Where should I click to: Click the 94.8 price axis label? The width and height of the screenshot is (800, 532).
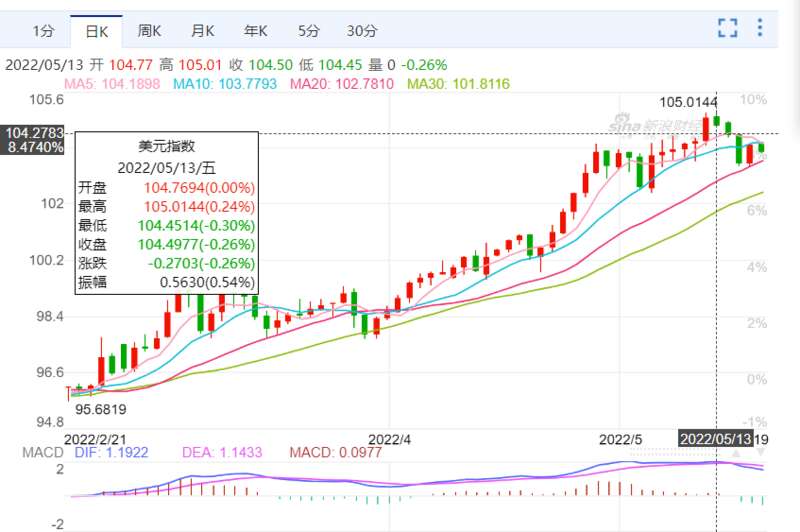click(x=50, y=422)
